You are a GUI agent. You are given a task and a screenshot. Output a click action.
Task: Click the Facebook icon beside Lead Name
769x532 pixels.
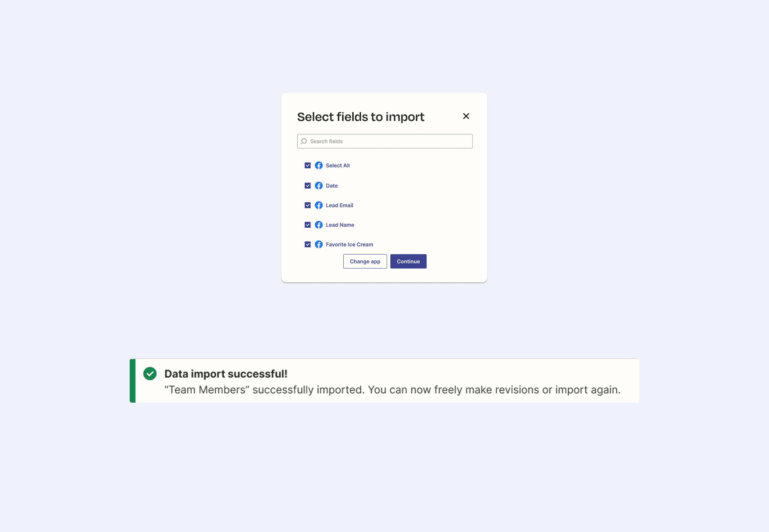click(318, 225)
